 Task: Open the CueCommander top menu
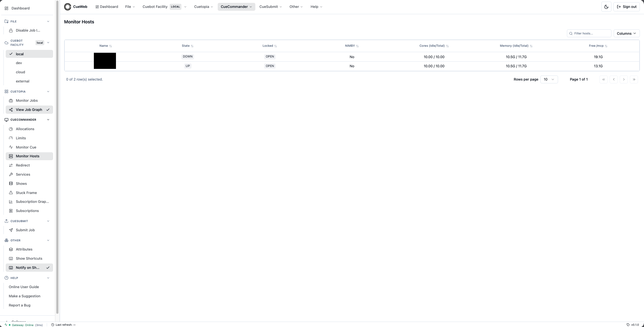coord(236,7)
